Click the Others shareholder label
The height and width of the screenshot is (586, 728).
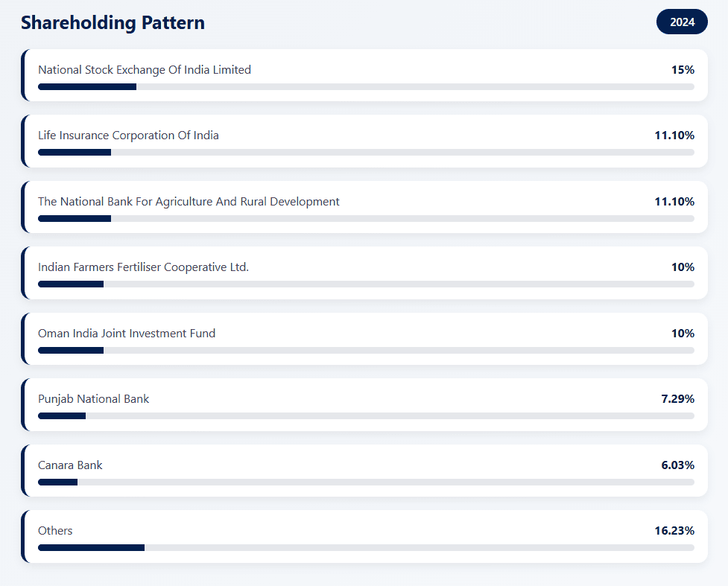55,531
